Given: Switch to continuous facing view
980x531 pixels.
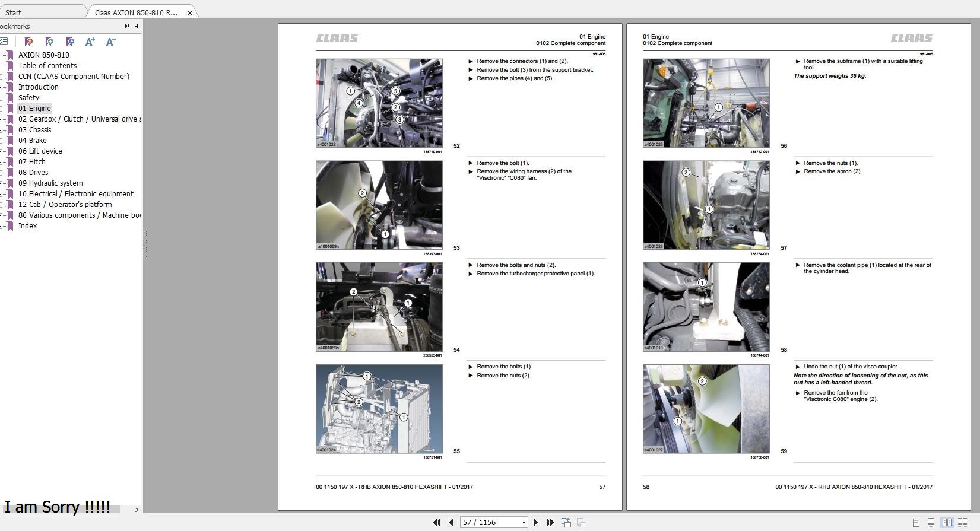Looking at the screenshot, I should (962, 523).
